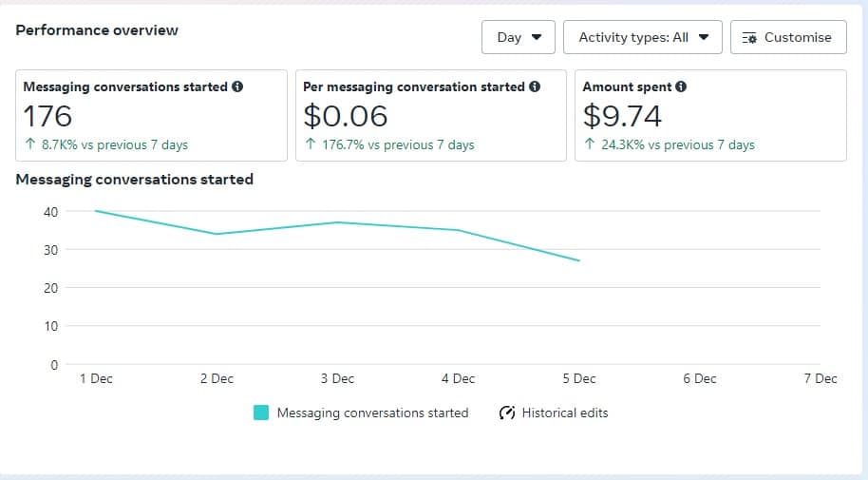Viewport: 868px width, 480px height.
Task: Expand the Activity types: All dropdown
Action: [643, 38]
